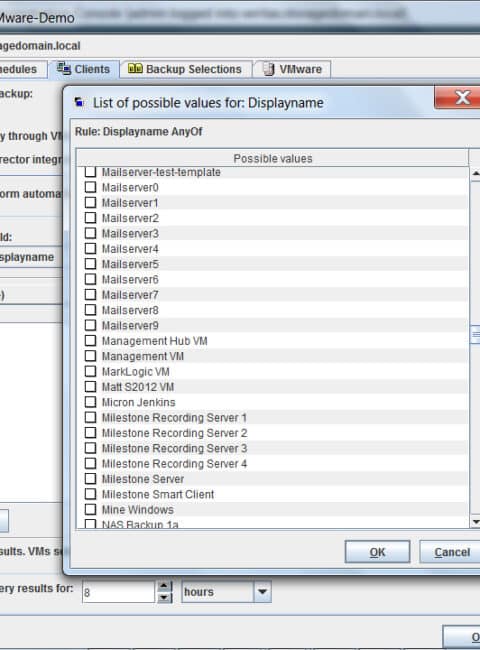The image size is (480, 650).
Task: Check the Management Hub VM checkbox
Action: 90,340
